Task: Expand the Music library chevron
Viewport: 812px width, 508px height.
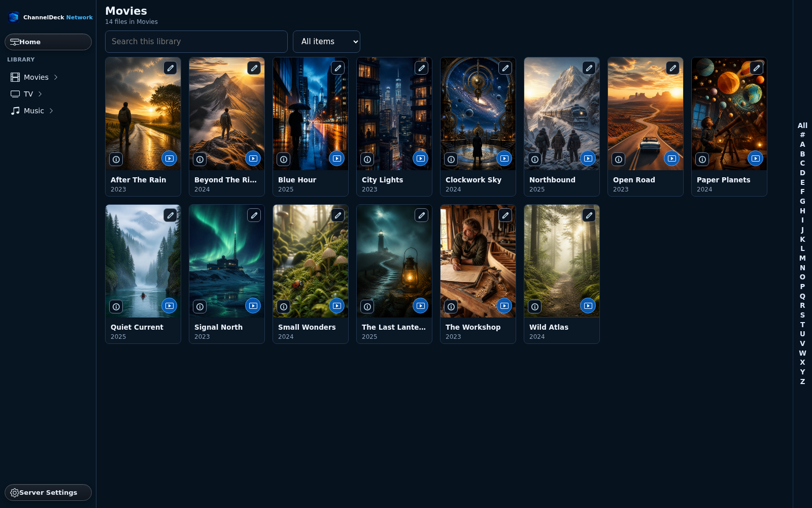Action: click(51, 111)
